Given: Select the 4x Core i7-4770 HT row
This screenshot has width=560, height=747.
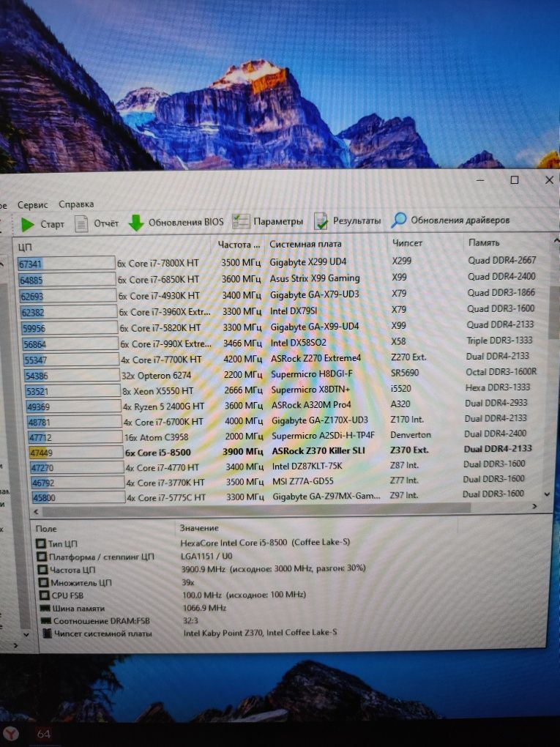Looking at the screenshot, I should 278,466.
